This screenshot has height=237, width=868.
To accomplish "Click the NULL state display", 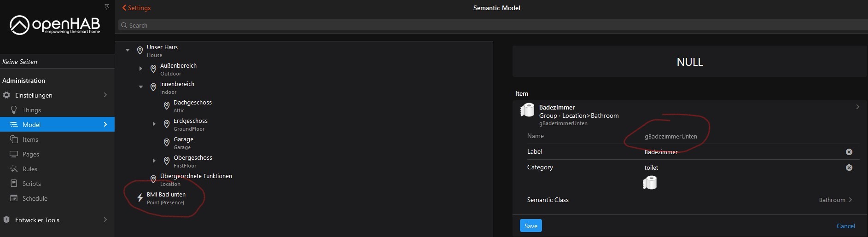I will [x=690, y=62].
